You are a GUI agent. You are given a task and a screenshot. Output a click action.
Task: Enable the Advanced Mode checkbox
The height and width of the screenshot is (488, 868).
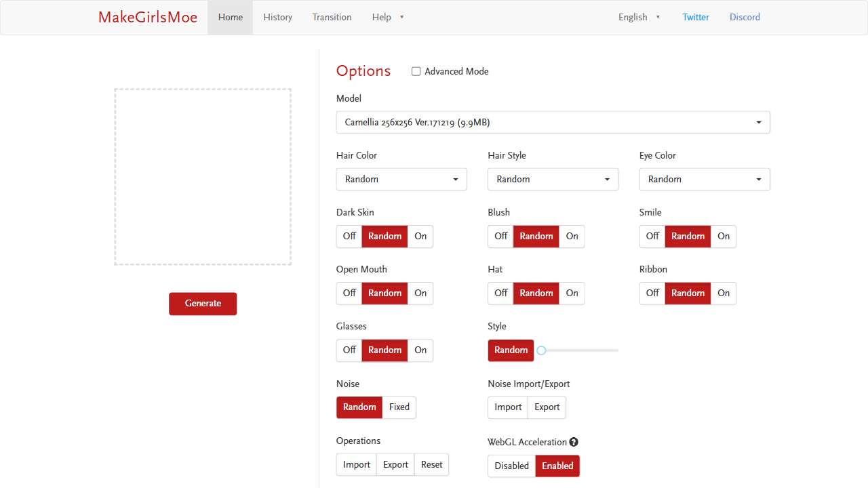[x=416, y=71]
